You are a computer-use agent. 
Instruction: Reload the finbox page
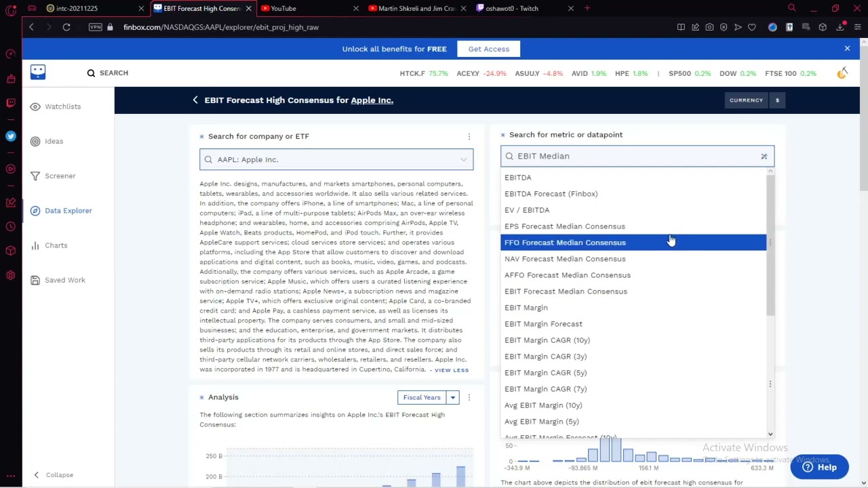66,27
